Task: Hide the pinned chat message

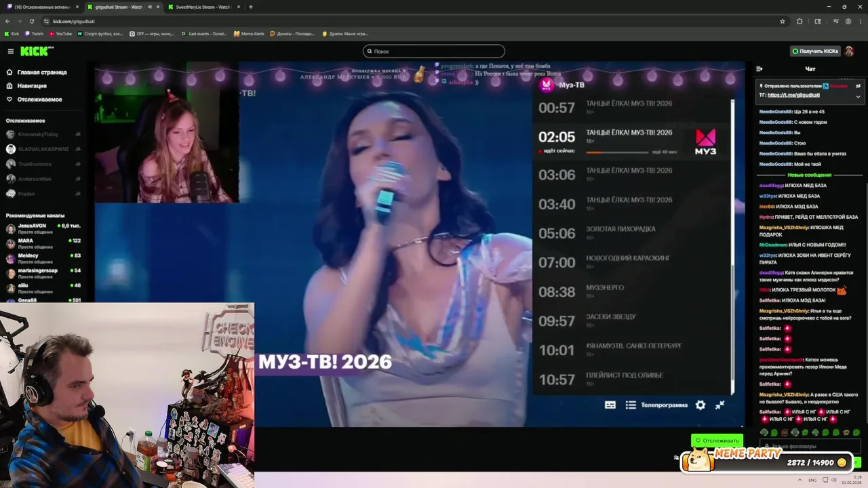Action: point(858,86)
